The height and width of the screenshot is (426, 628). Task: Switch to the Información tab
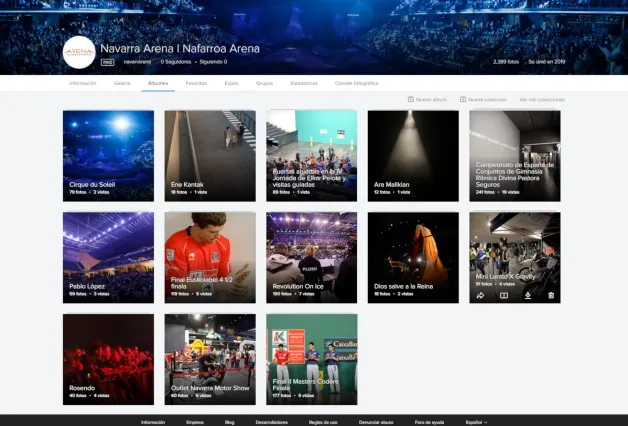coord(83,83)
